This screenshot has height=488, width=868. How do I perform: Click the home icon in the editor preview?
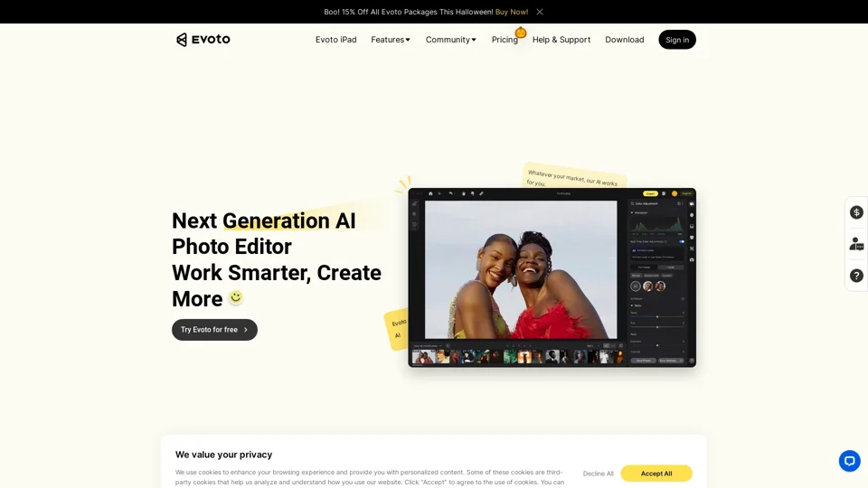click(x=430, y=193)
